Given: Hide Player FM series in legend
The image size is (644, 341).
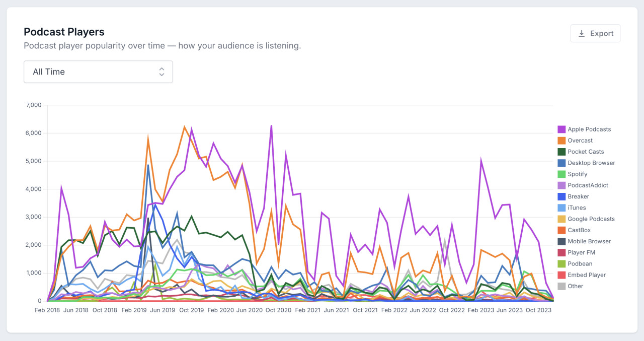Looking at the screenshot, I should 581,252.
